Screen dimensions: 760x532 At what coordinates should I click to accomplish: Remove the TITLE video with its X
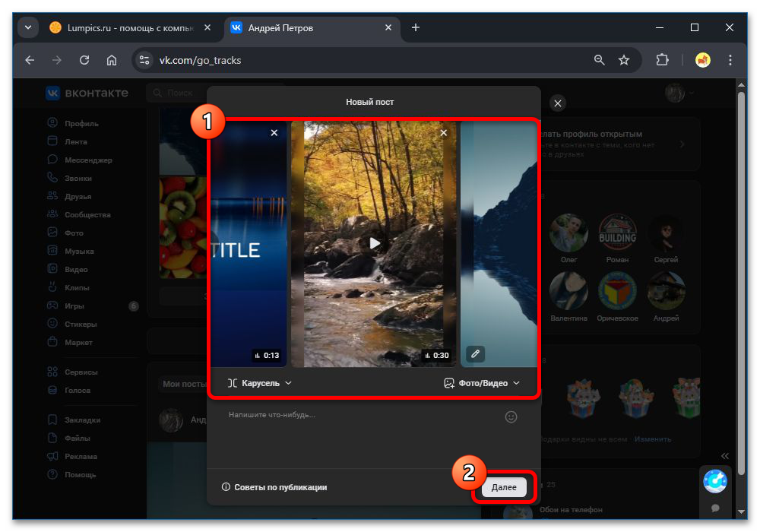pyautogui.click(x=274, y=133)
